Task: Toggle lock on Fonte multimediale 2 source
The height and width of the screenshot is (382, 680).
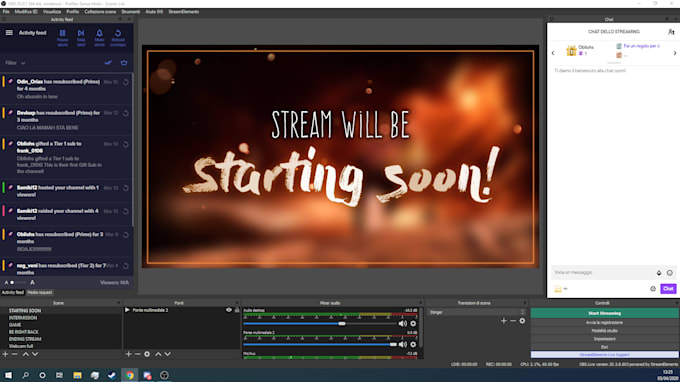Action: tap(237, 310)
